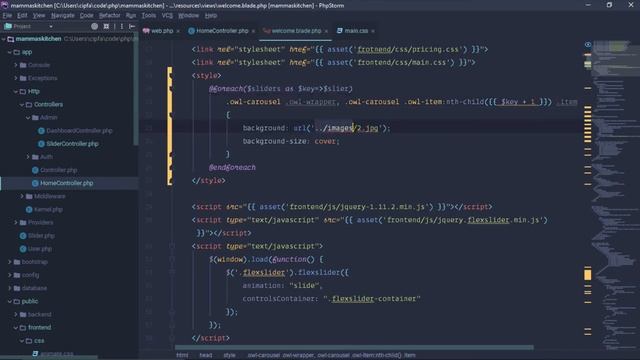Open the Run menu

(x=131, y=16)
